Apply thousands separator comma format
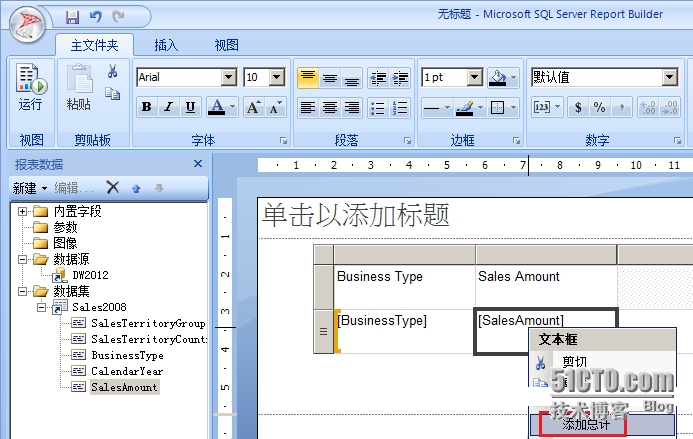The image size is (693, 439). (621, 107)
